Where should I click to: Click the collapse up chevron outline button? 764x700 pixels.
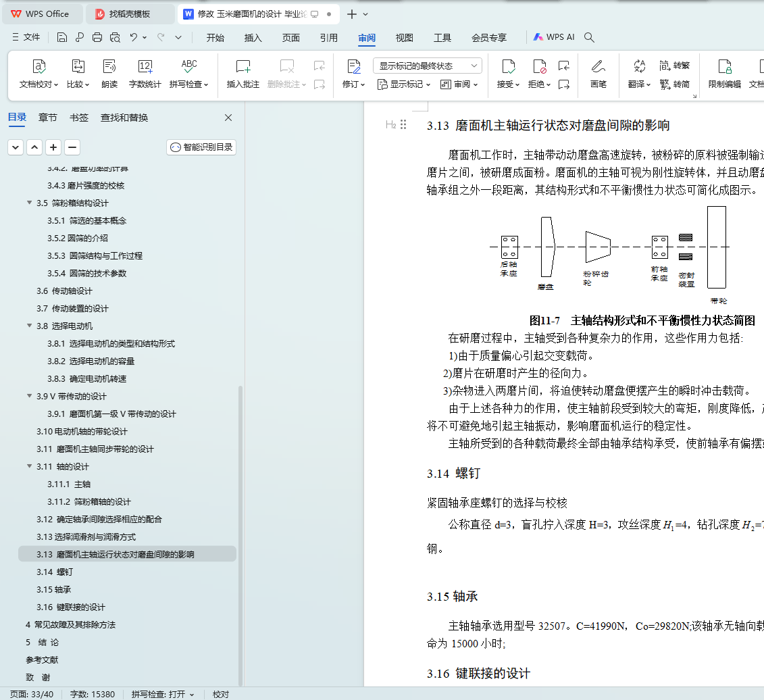[34, 147]
